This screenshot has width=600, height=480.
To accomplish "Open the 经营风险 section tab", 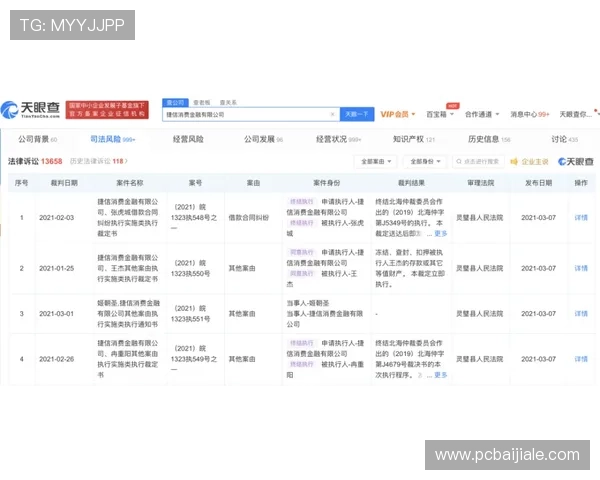I will (188, 139).
